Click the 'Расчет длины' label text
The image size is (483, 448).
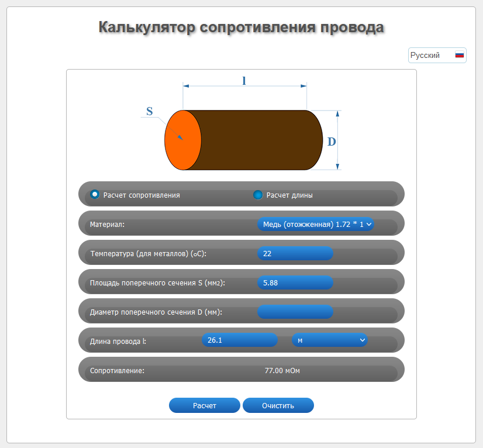click(x=289, y=195)
